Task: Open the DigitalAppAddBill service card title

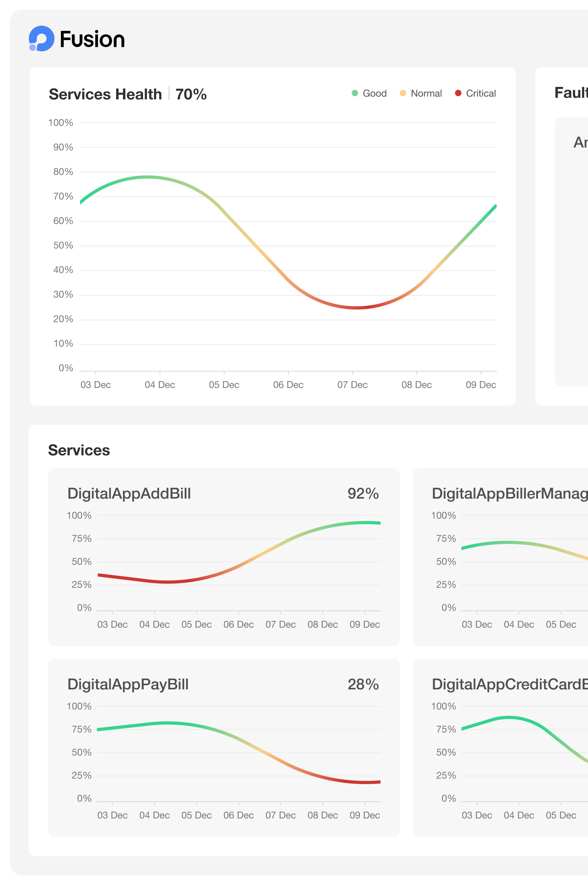Action: point(129,493)
